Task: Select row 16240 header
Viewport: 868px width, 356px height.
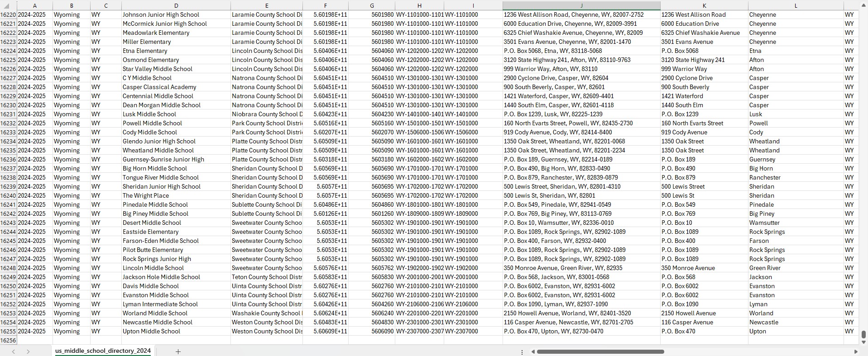Action: click(x=8, y=196)
